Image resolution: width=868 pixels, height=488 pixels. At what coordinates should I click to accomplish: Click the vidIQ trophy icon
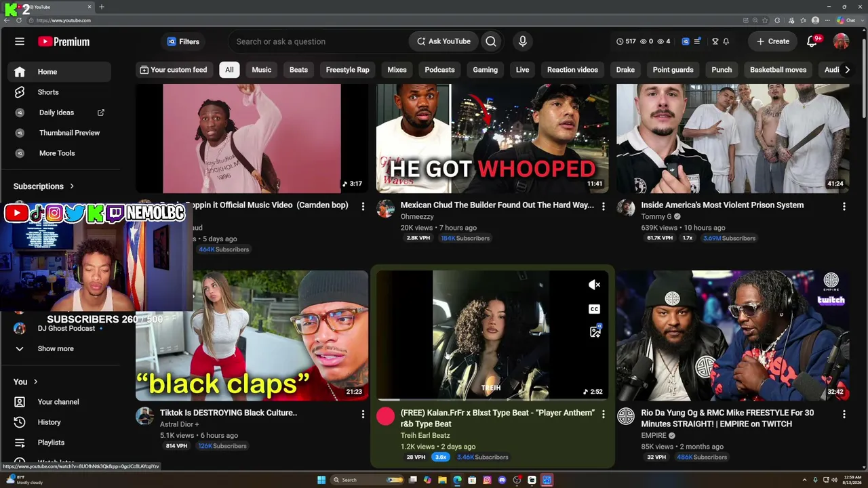tap(715, 41)
